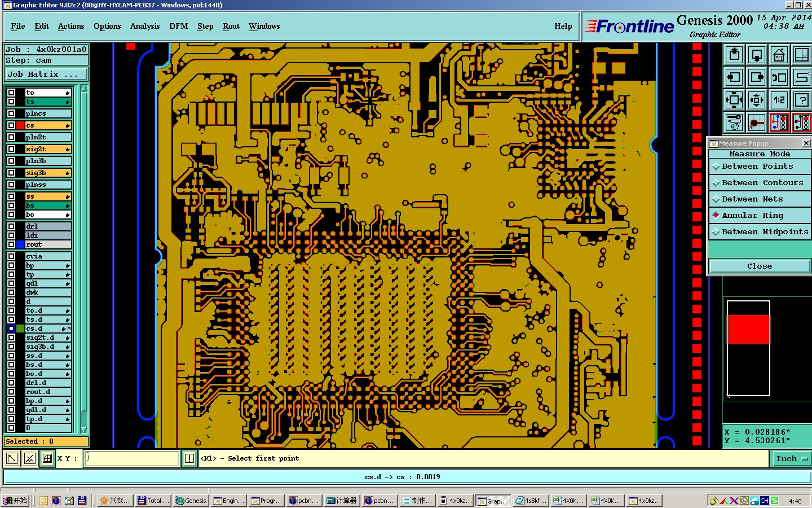Pan the view down with the down-arrow icon
Screen dimensions: 812x508
[x=757, y=55]
